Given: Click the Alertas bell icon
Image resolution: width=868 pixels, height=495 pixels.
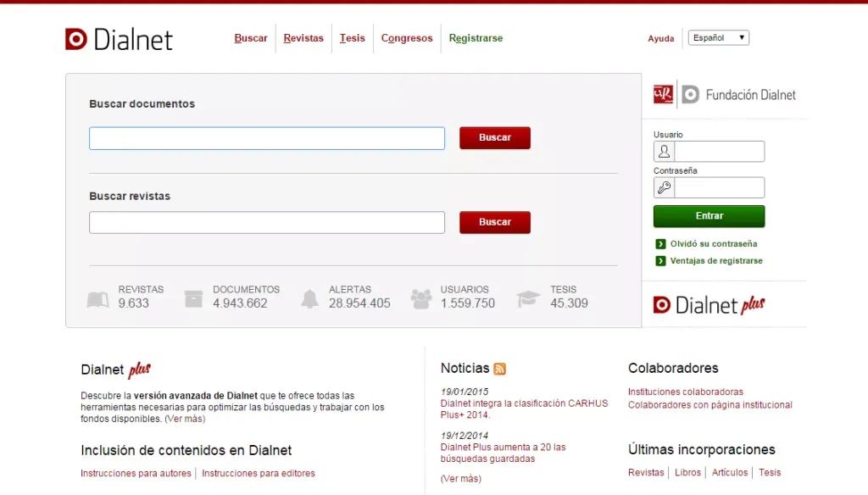Looking at the screenshot, I should [x=309, y=299].
